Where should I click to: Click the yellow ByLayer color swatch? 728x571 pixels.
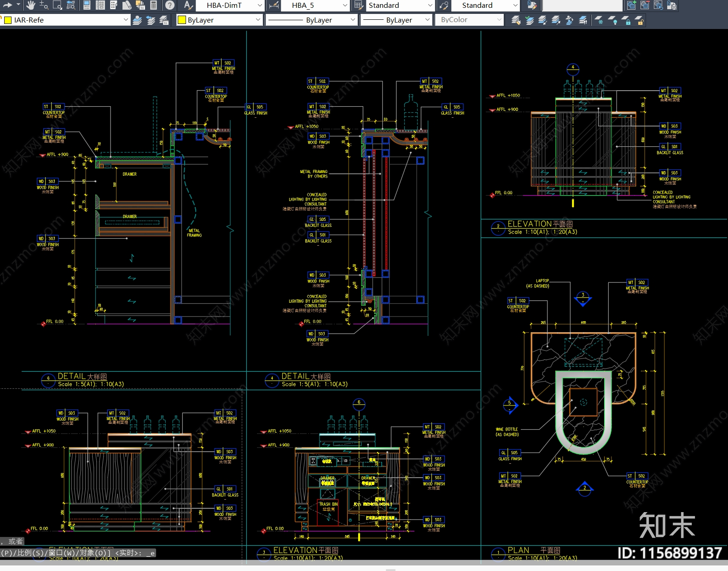pyautogui.click(x=182, y=20)
